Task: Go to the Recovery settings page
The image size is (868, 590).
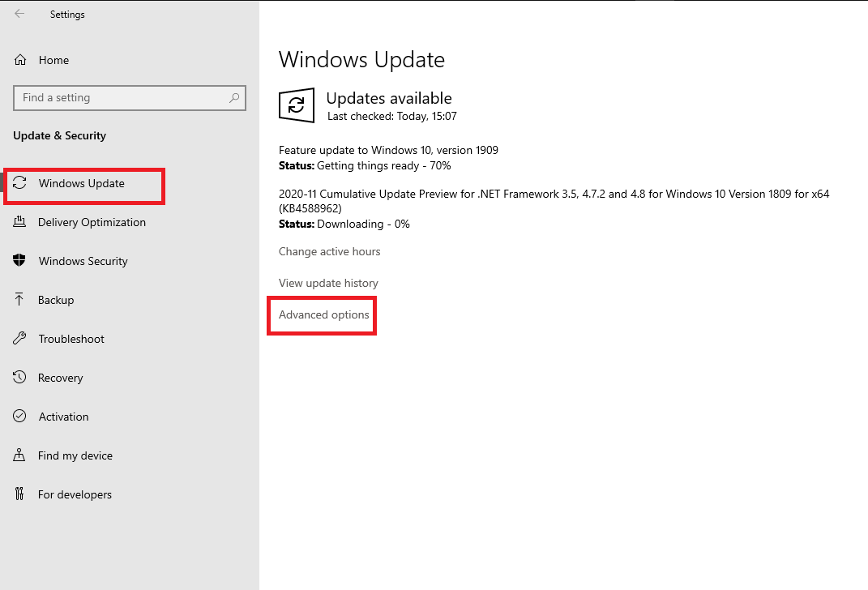Action: click(60, 378)
